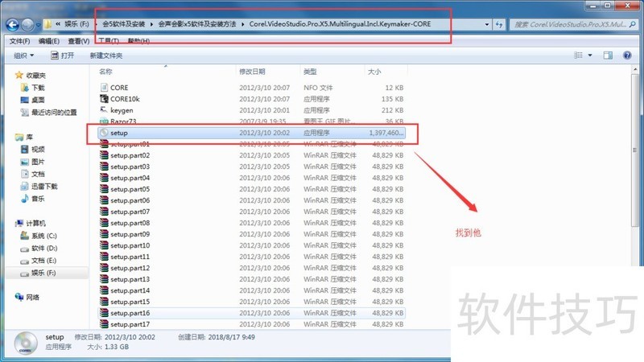Select drive 娱乐 (F:)
Screen dimensions: 644x362
pyautogui.click(x=38, y=273)
